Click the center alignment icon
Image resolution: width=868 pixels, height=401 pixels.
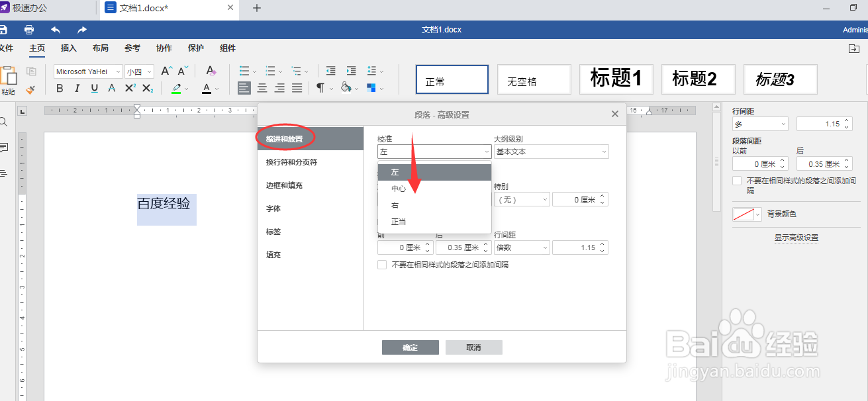tap(263, 87)
